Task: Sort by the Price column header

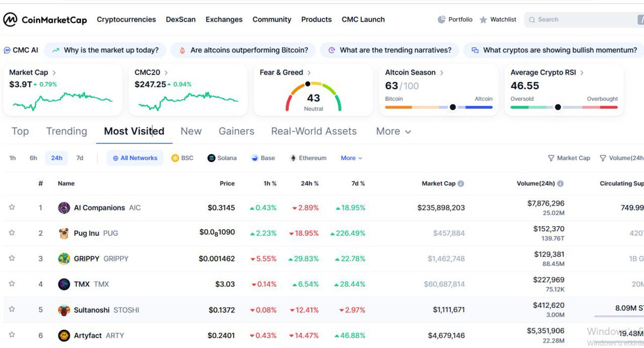Action: pyautogui.click(x=227, y=184)
